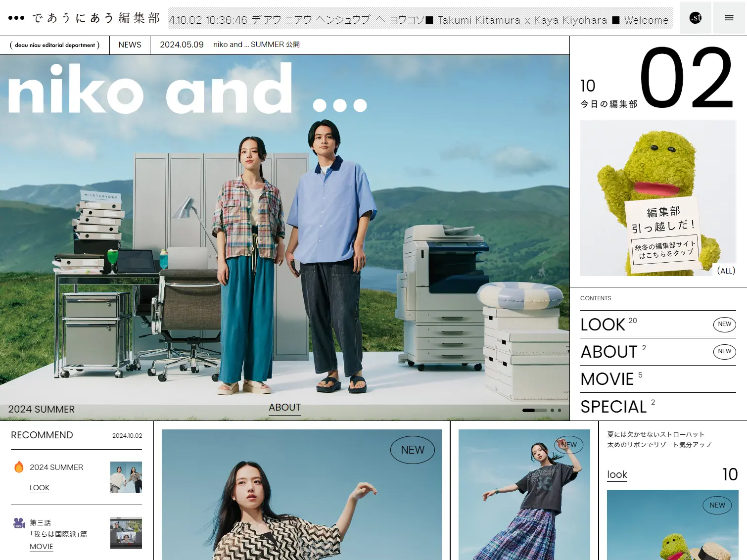Click the 今日の編集部 label
Screen dimensions: 747x560
[x=609, y=104]
